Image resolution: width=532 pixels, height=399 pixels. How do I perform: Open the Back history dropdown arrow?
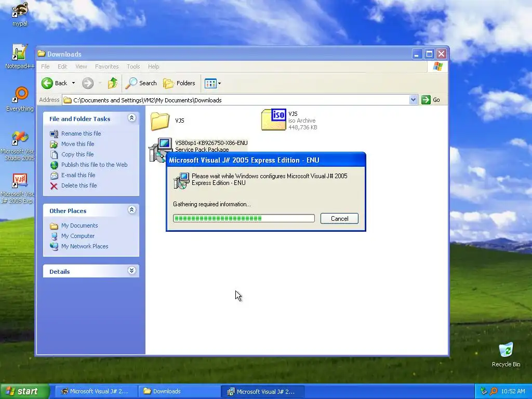point(73,83)
